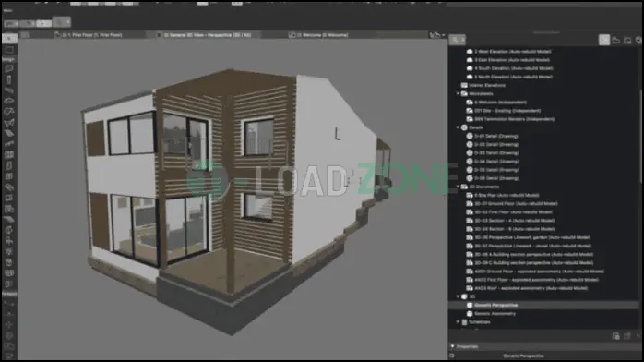Viewport: 644px width, 362px height.
Task: Open '3D-04 Section - B' document
Action: [514, 229]
